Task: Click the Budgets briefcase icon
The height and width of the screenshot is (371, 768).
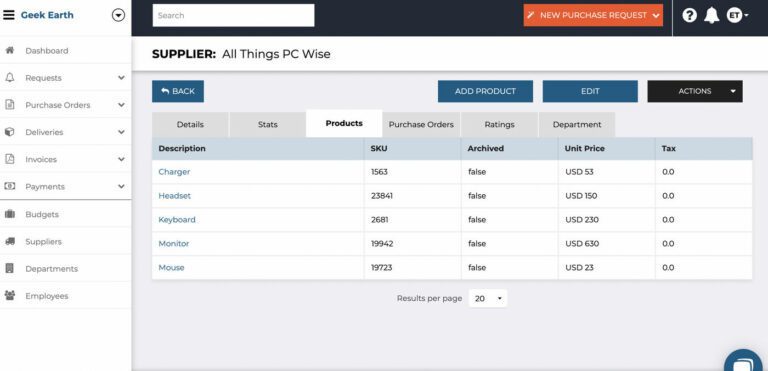Action: coord(9,214)
